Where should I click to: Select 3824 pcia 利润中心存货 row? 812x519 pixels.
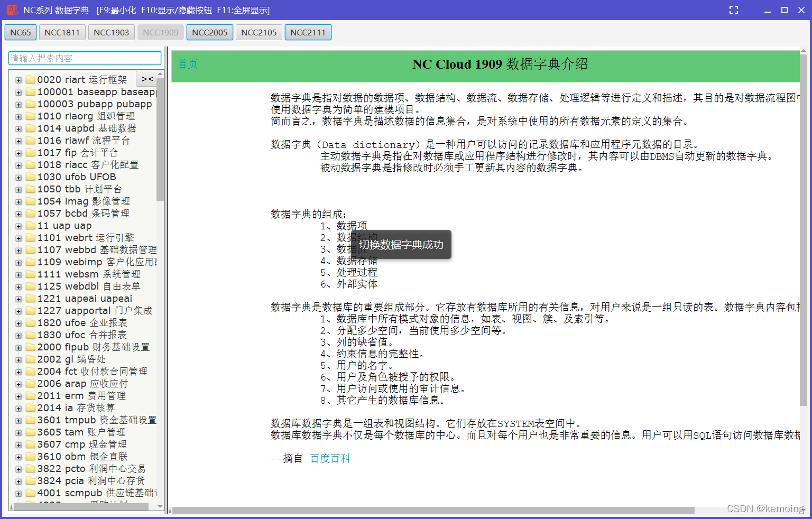[x=91, y=481]
